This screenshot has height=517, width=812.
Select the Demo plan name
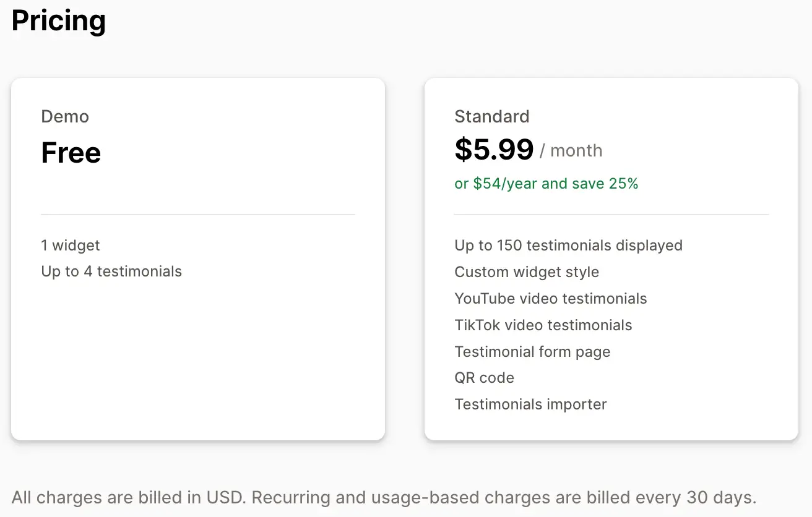pos(65,116)
